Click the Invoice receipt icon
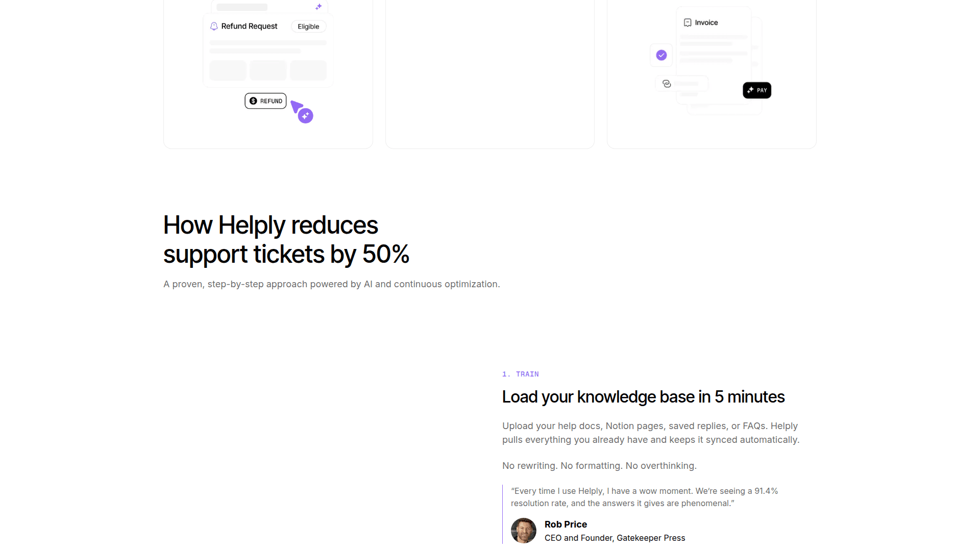 pos(688,22)
